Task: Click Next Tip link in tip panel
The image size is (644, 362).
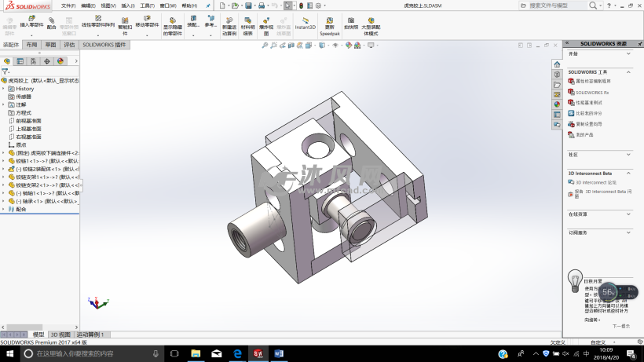Action: coord(621,327)
